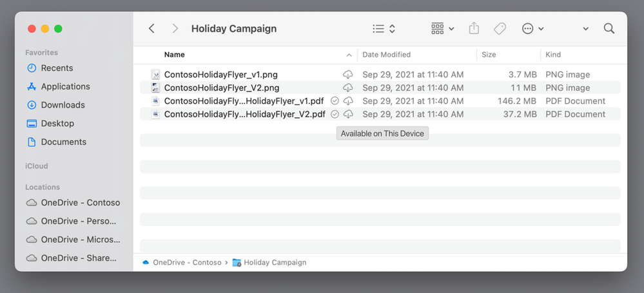Open the list view switcher
Viewport: 644px width, 293px height.
(384, 28)
